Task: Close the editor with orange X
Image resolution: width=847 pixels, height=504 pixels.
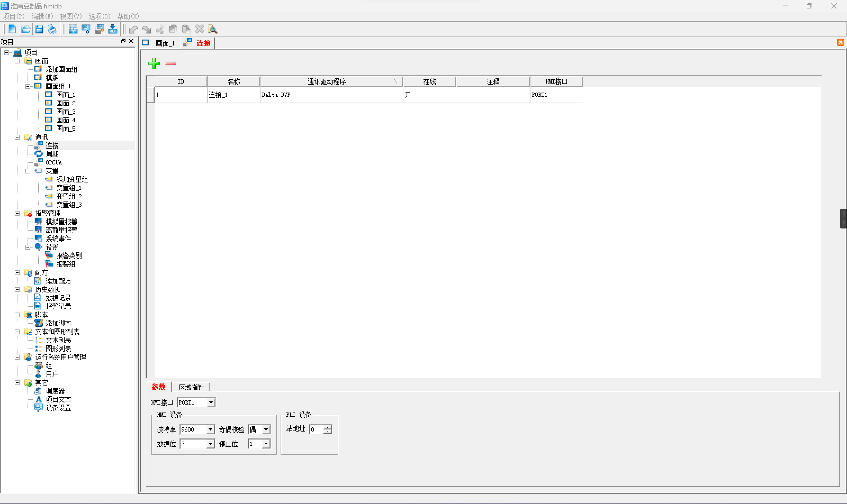Action: coord(840,43)
